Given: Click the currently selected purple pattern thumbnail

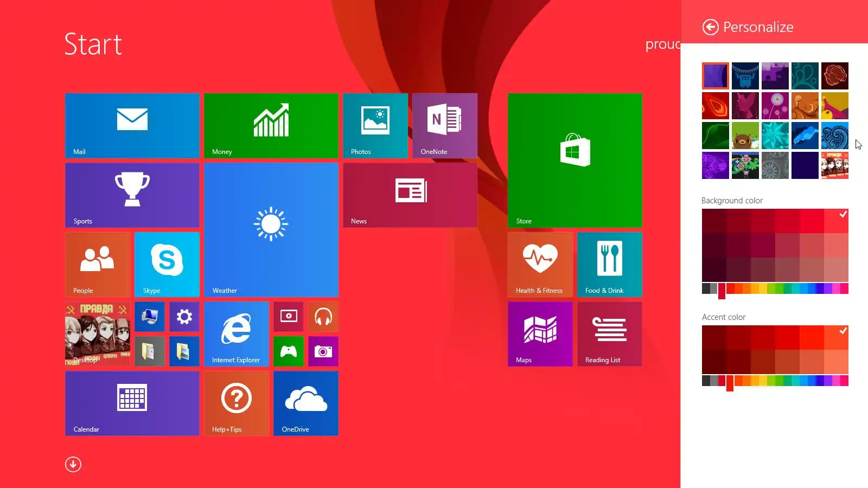Looking at the screenshot, I should tap(716, 76).
